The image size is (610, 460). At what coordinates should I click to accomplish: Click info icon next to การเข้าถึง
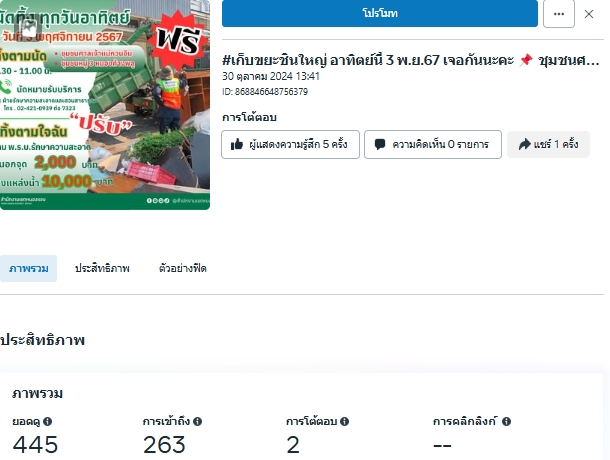pyautogui.click(x=198, y=421)
